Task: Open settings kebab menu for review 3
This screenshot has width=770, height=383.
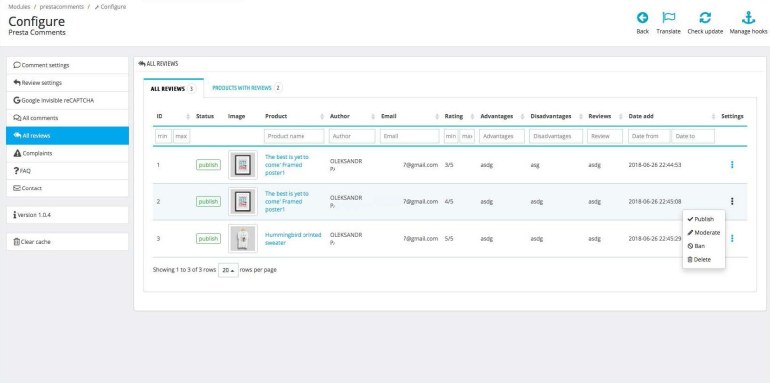Action: [x=732, y=238]
